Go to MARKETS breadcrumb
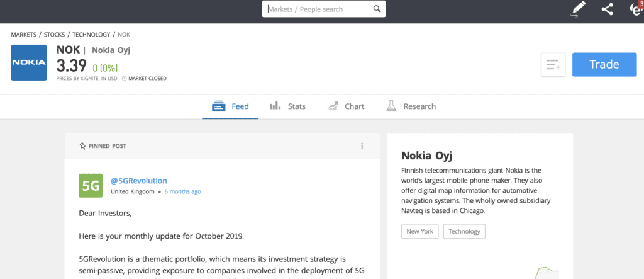Image resolution: width=644 pixels, height=279 pixels. (x=24, y=35)
